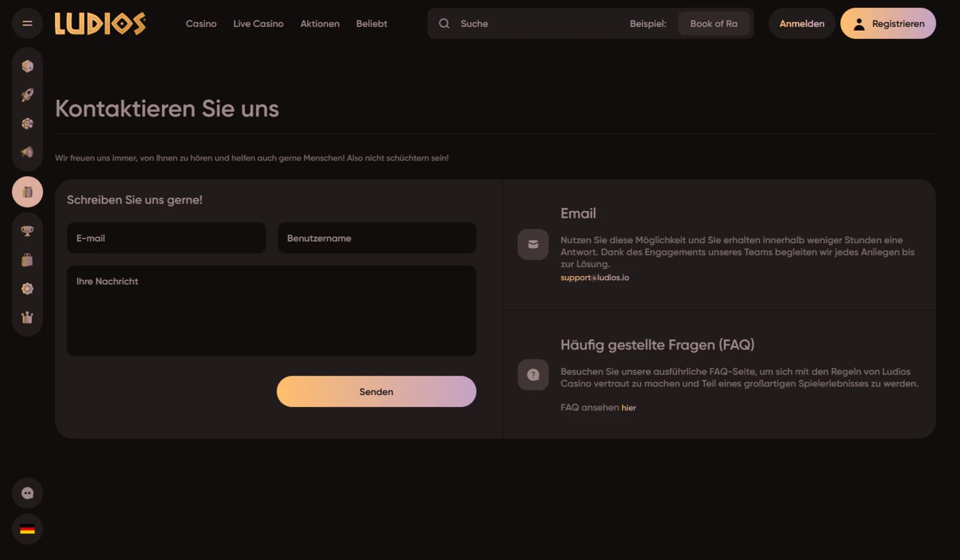The width and height of the screenshot is (960, 560).
Task: Click the Kontaktieren Sie uns heading
Action: point(167,109)
